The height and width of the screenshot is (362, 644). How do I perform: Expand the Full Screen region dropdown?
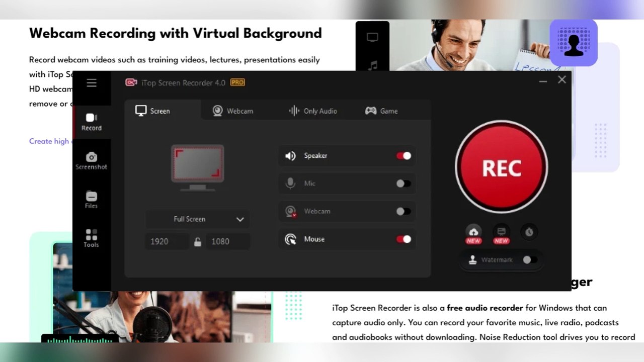[x=197, y=219]
